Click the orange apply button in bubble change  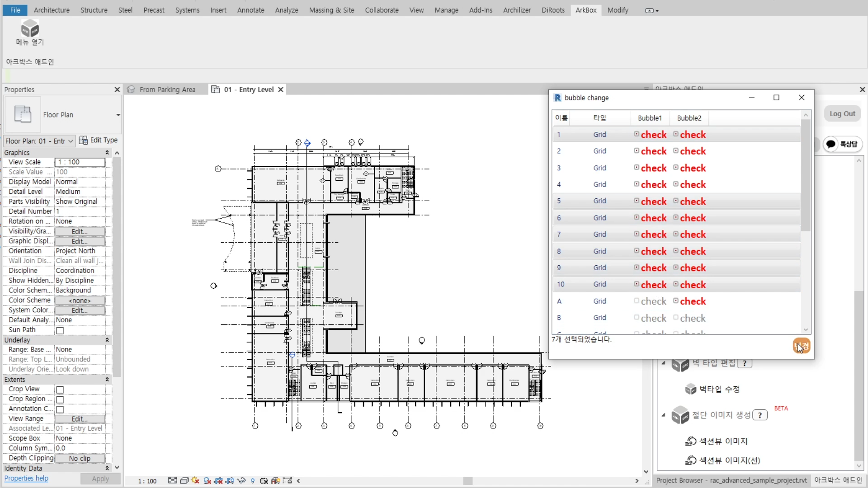click(801, 346)
